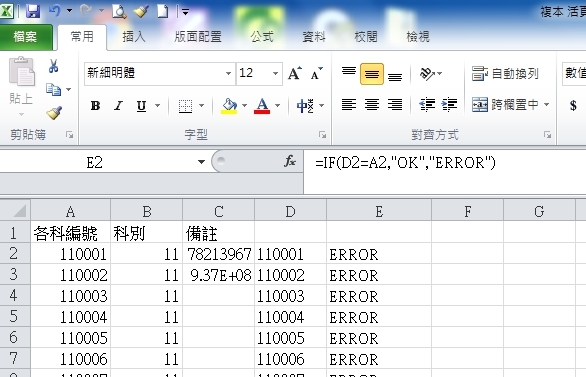Open Alignment (對齊方式) dialog launcher
Screen dimensions: 586x377
[548, 135]
